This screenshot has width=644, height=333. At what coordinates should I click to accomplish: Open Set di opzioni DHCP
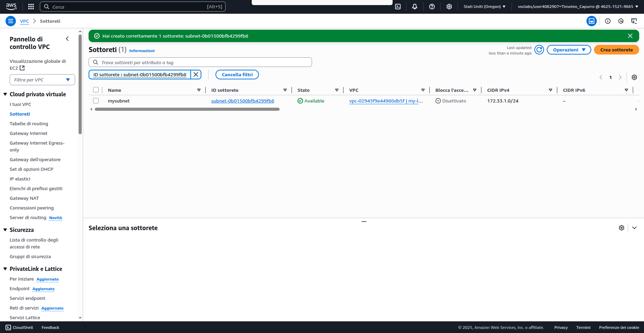[x=31, y=169]
